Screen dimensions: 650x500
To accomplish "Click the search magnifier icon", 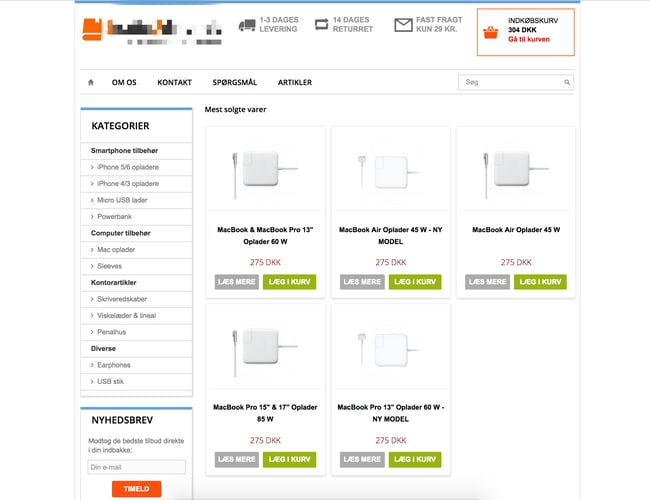I will tap(567, 83).
